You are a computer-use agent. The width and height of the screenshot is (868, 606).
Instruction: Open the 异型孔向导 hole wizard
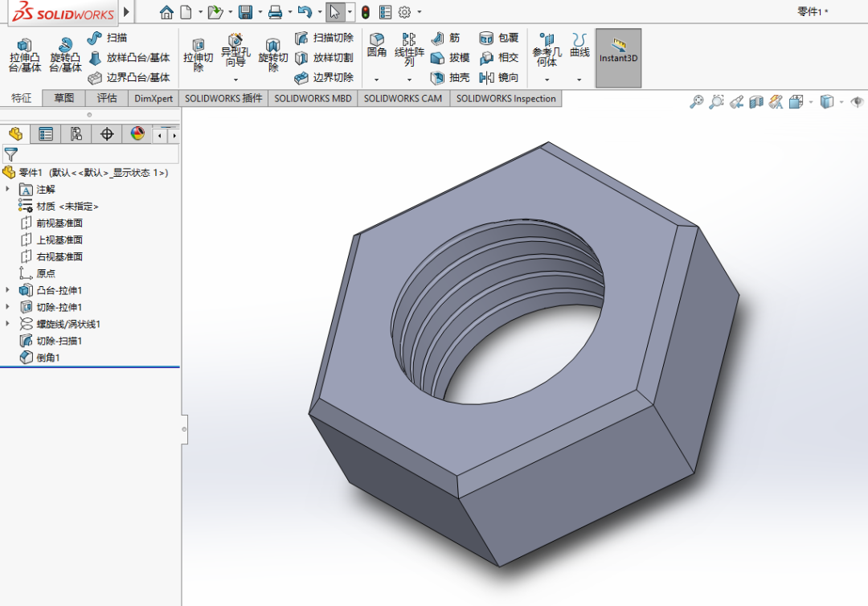[235, 51]
